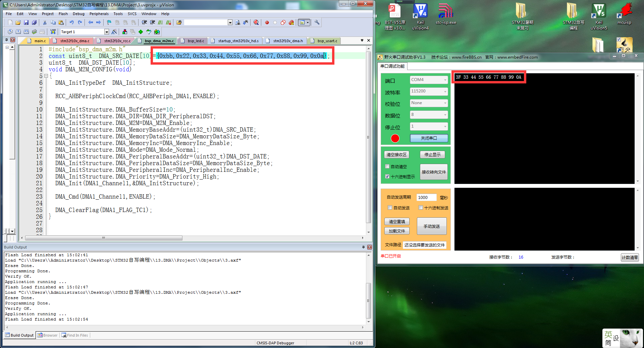The image size is (644, 348).
Task: Click the 手动发送 button
Action: (x=432, y=226)
